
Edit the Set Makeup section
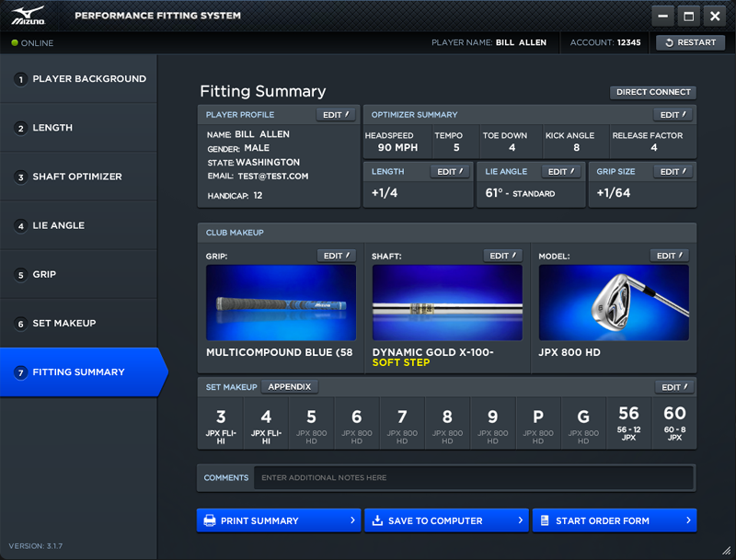(674, 387)
